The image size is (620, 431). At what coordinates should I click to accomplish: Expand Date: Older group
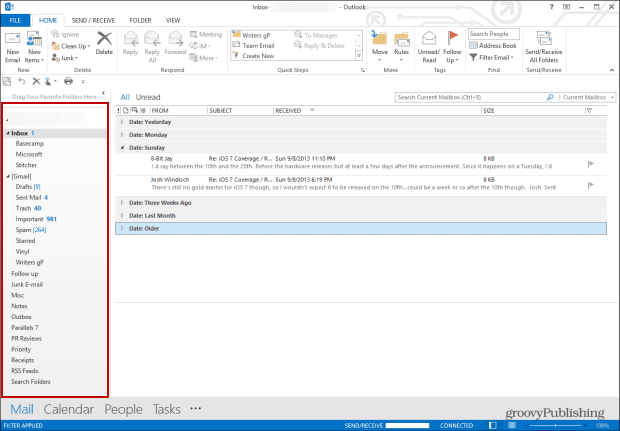[x=122, y=228]
